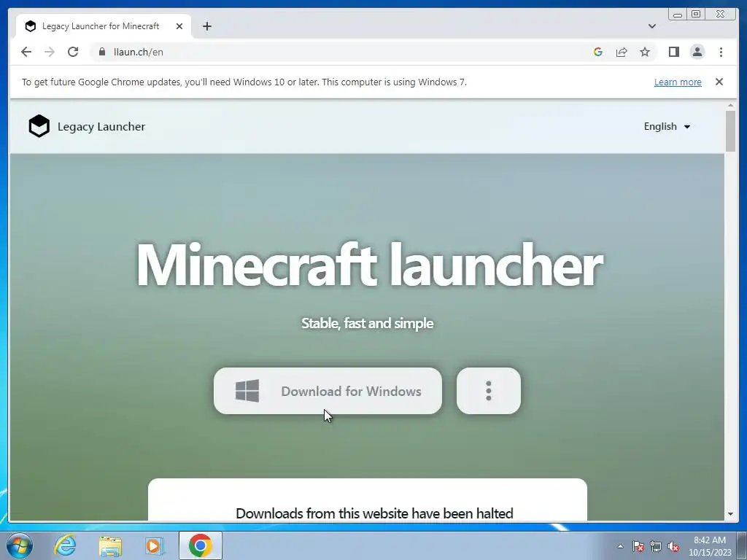Click the 'Stable, fast and simple' tagline
This screenshot has width=747, height=560.
(368, 323)
